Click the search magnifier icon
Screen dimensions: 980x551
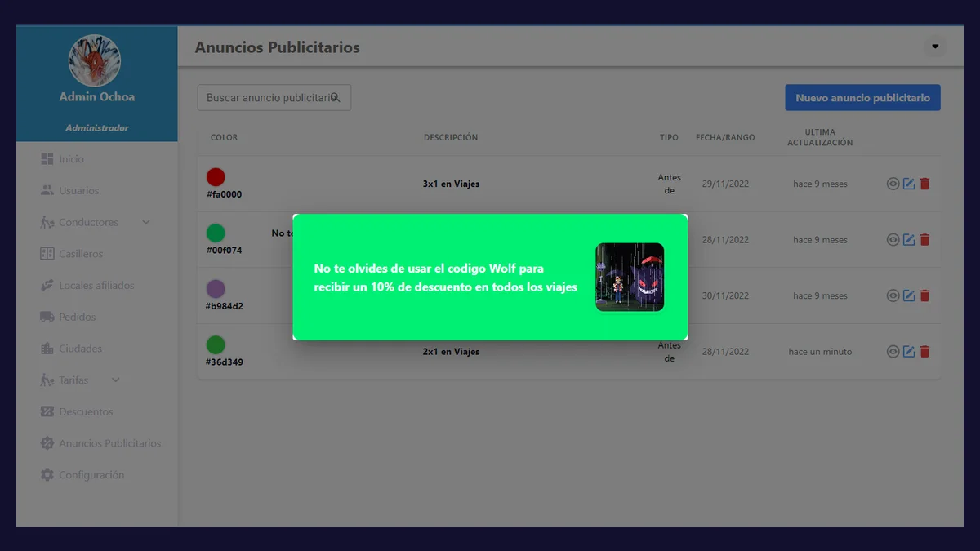tap(335, 97)
